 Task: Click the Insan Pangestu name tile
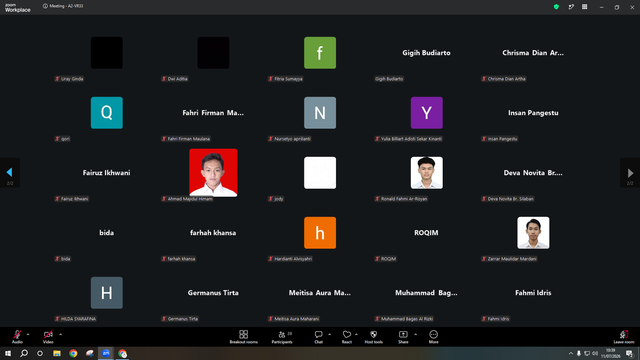click(x=533, y=113)
